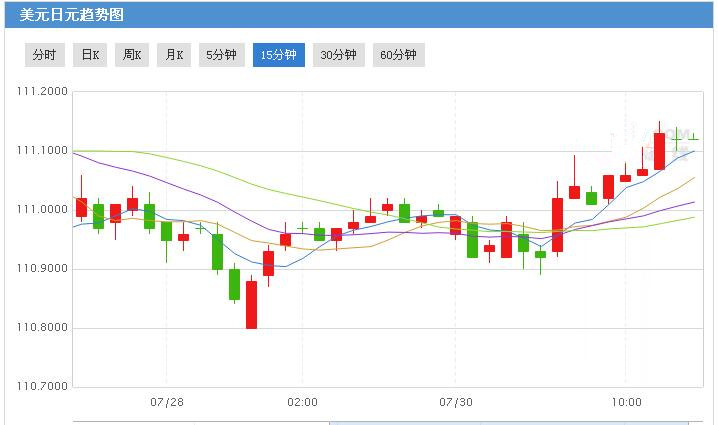
Task: Select the 日K chart tab
Action: (x=90, y=55)
